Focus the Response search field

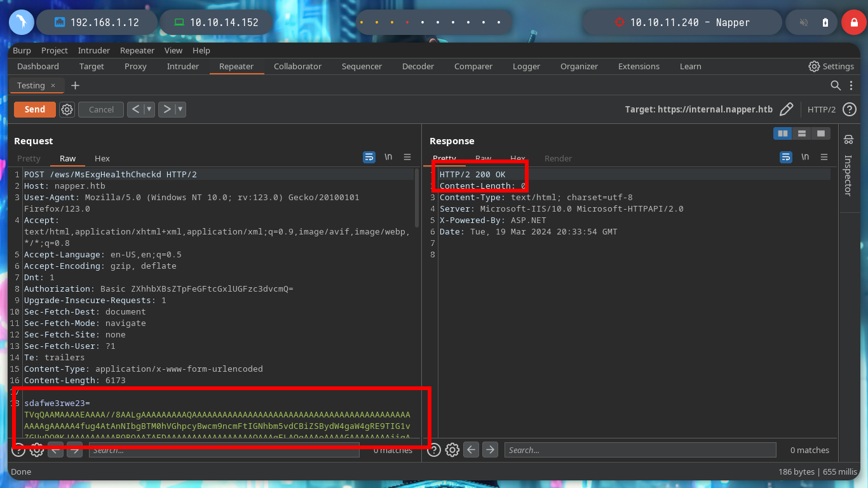coord(641,450)
